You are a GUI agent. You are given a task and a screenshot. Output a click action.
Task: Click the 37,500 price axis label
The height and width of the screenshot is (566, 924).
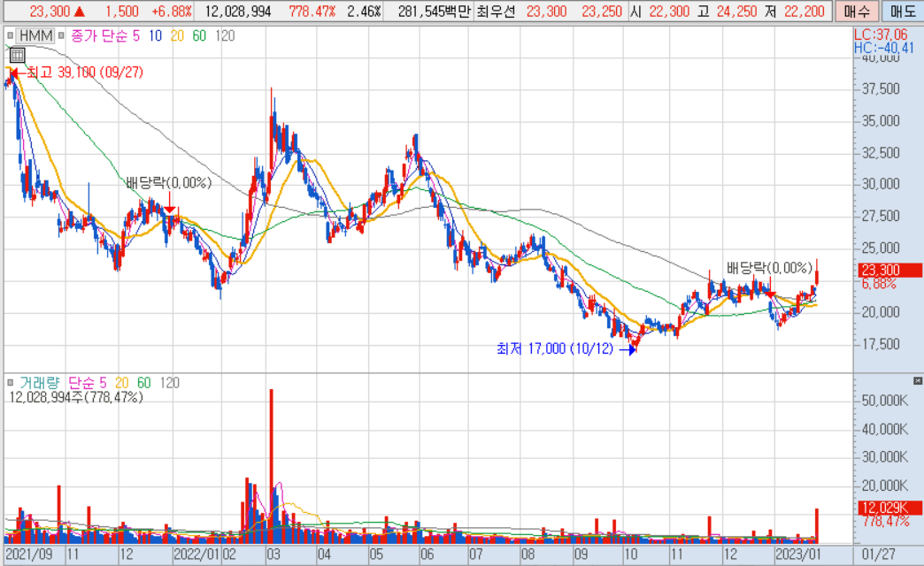(x=881, y=89)
